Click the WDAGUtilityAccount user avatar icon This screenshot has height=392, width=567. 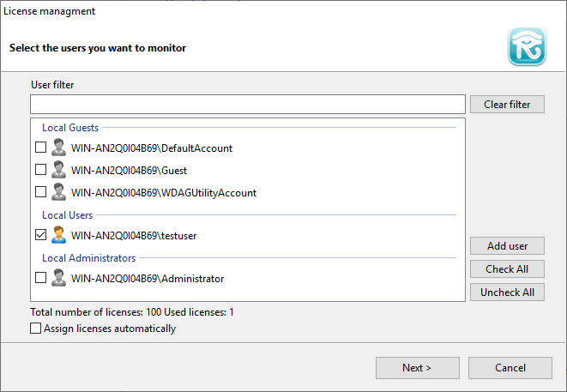click(x=58, y=192)
